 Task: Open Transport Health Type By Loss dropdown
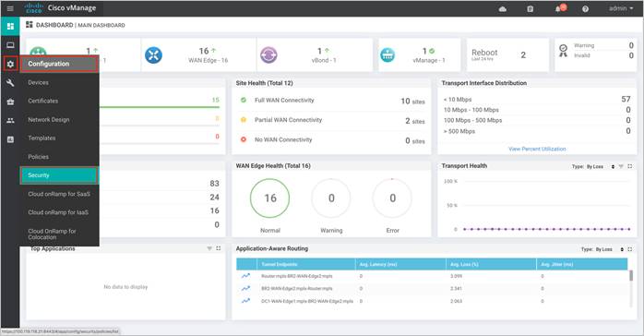[x=593, y=166]
